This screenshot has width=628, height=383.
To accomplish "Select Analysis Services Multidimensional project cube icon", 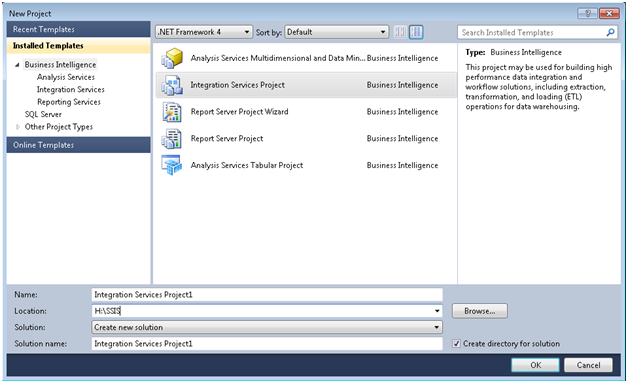I will pyautogui.click(x=172, y=58).
